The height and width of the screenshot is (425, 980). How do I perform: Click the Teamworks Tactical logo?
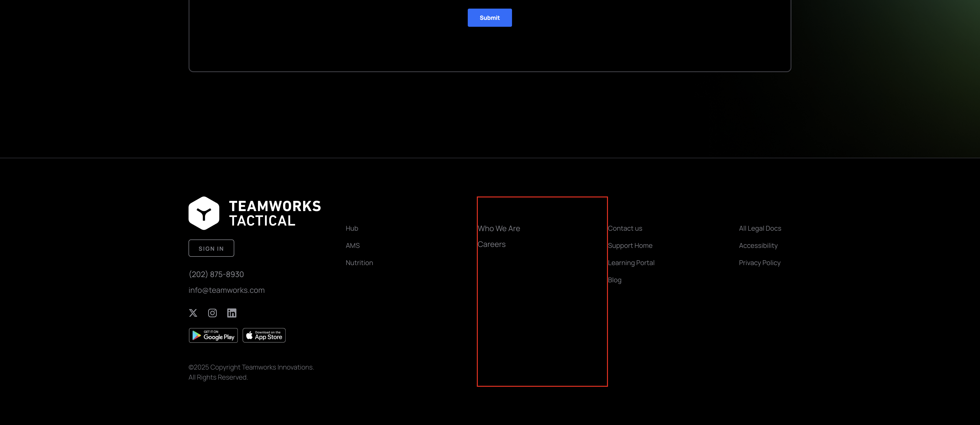(255, 213)
